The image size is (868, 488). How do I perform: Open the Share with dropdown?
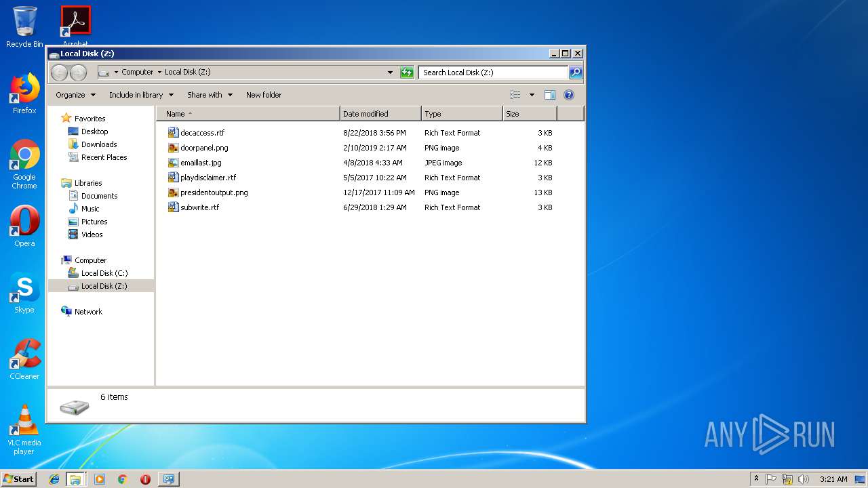click(210, 95)
